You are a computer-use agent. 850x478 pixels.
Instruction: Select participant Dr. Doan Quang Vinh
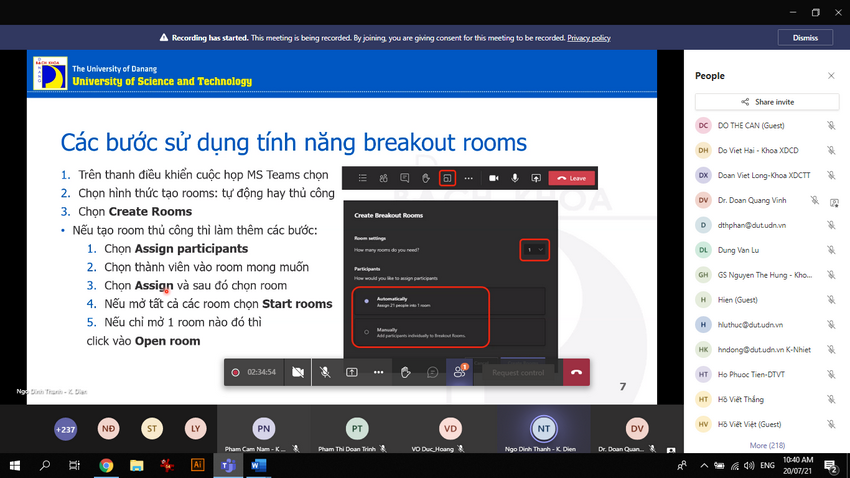click(767, 201)
